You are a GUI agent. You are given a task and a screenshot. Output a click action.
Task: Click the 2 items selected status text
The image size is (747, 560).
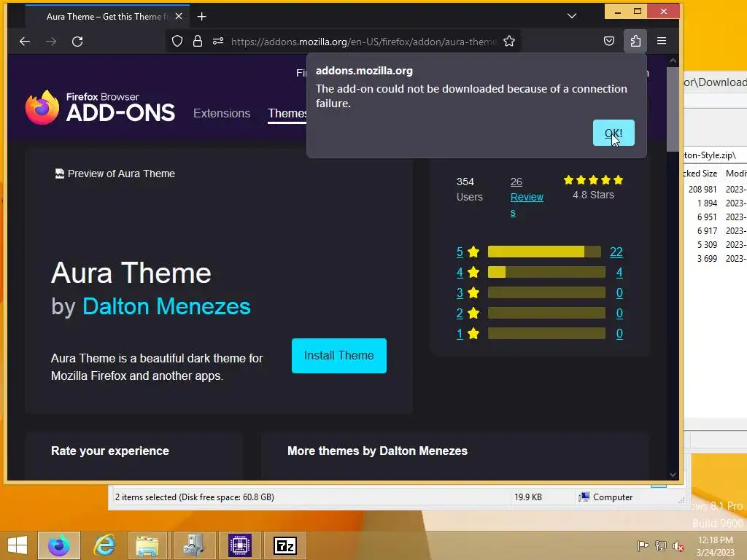(x=194, y=497)
